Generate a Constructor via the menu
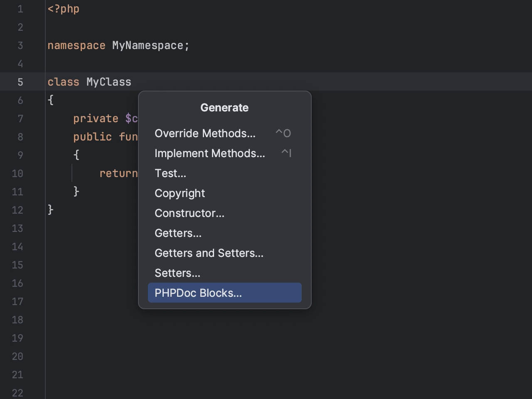 [x=190, y=213]
